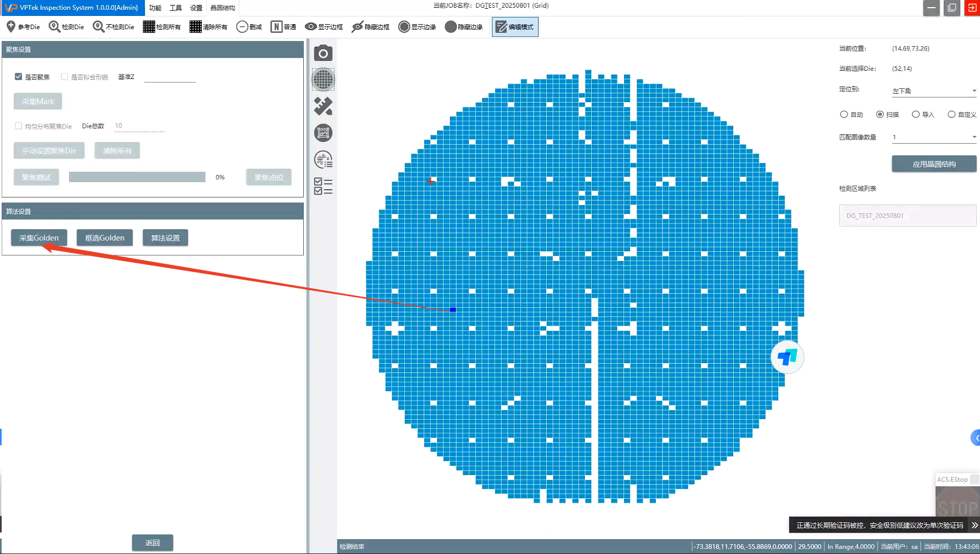This screenshot has height=554, width=980.
Task: Click the focus test progress bar
Action: pos(137,177)
